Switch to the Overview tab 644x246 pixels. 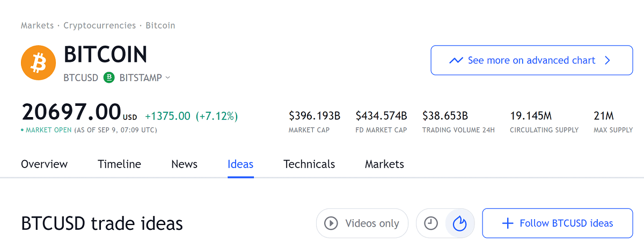point(45,164)
